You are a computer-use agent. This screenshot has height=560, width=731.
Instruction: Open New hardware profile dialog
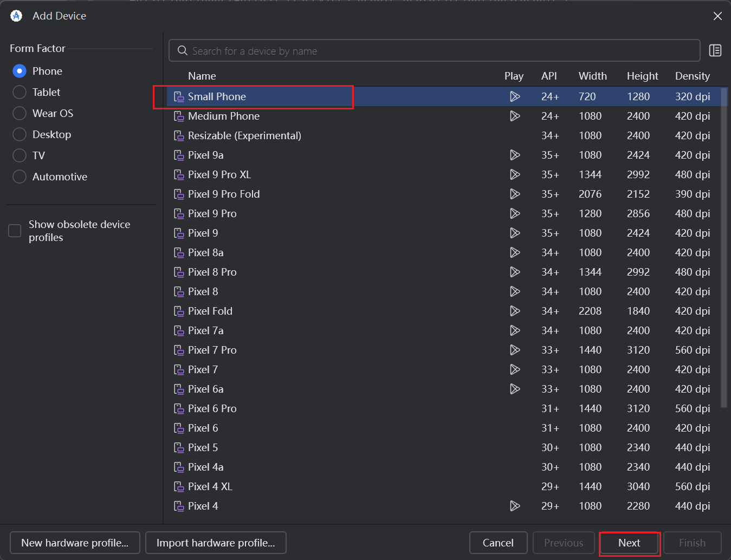(x=75, y=543)
